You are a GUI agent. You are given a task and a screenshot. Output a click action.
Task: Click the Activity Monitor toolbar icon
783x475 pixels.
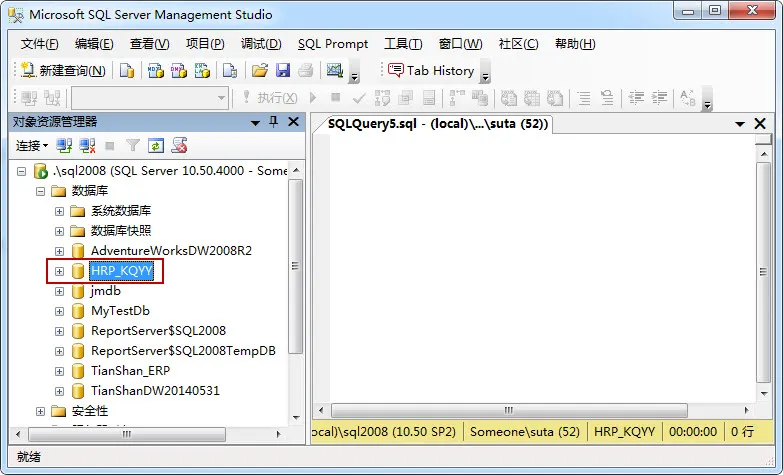click(335, 70)
